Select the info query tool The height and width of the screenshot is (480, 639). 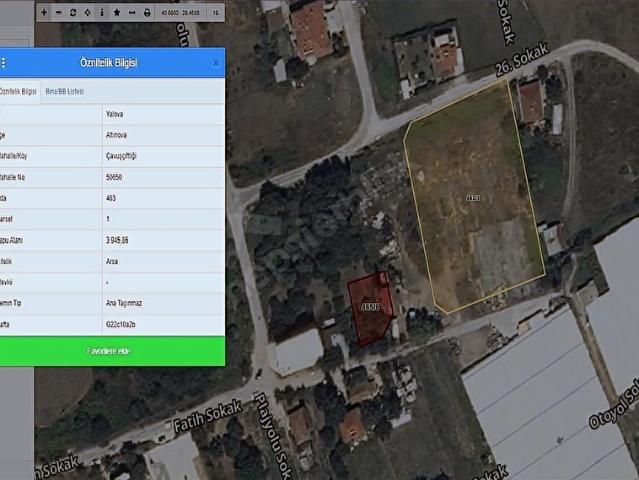point(102,13)
